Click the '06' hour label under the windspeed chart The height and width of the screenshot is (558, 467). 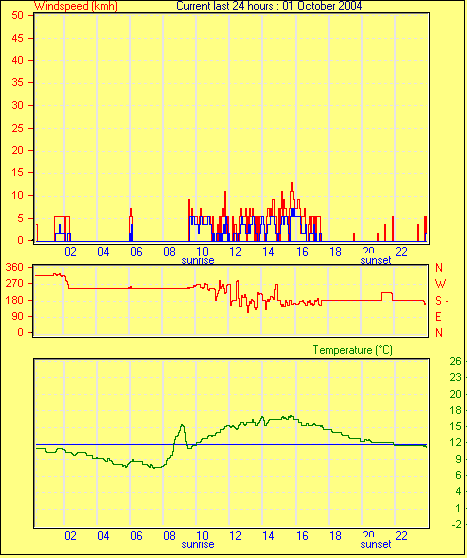(136, 252)
